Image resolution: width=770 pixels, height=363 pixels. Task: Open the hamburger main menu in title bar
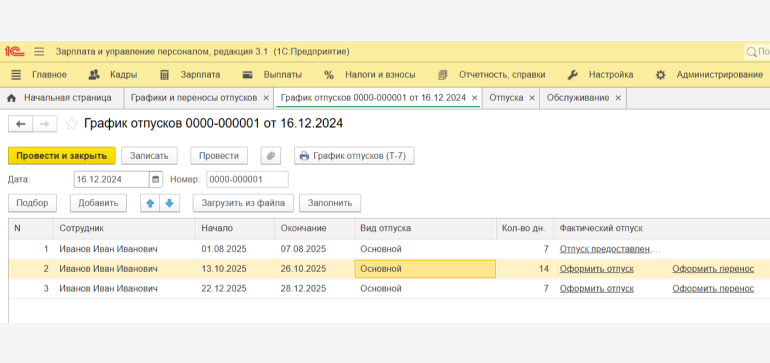tap(39, 52)
